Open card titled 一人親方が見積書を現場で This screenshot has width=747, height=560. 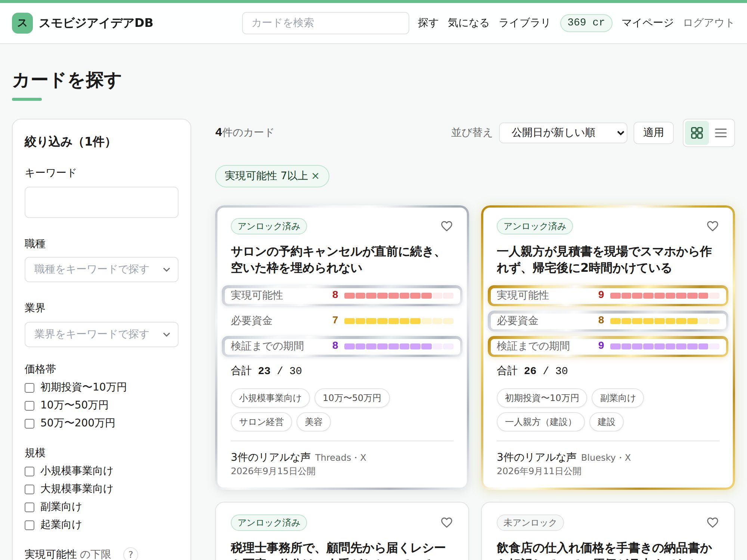pos(604,260)
